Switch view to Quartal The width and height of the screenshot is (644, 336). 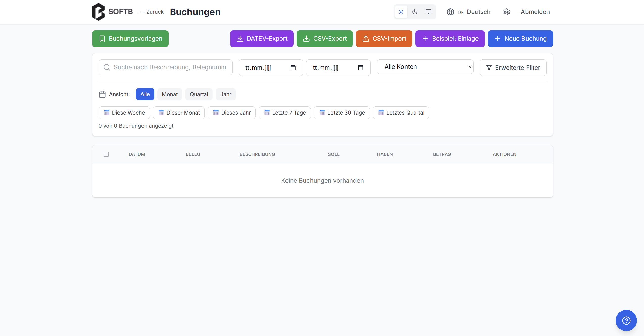(199, 94)
